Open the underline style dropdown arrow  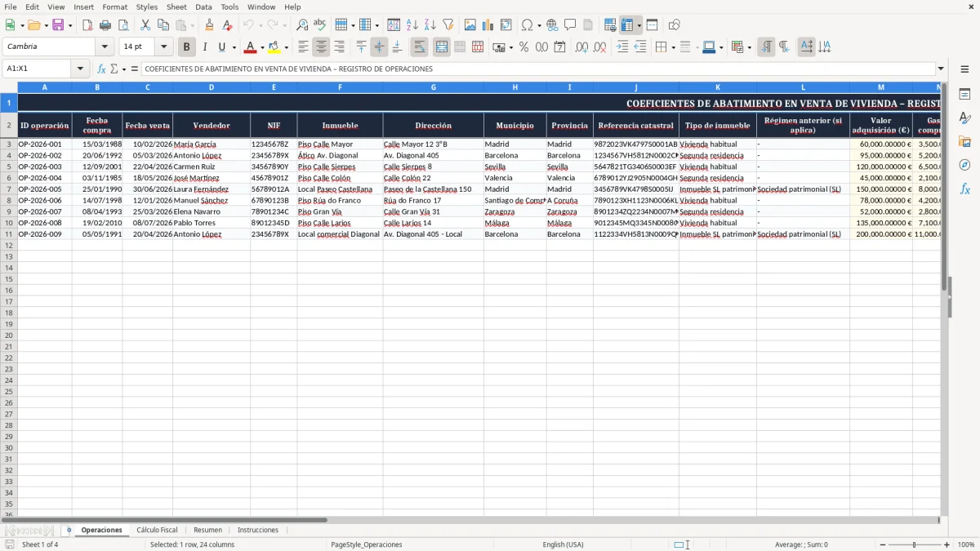tap(234, 47)
